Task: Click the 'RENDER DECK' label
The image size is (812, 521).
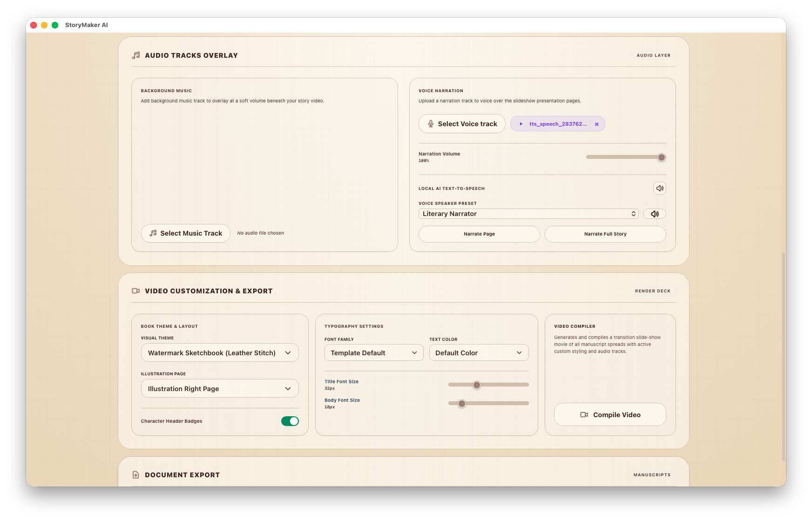Action: coord(653,291)
